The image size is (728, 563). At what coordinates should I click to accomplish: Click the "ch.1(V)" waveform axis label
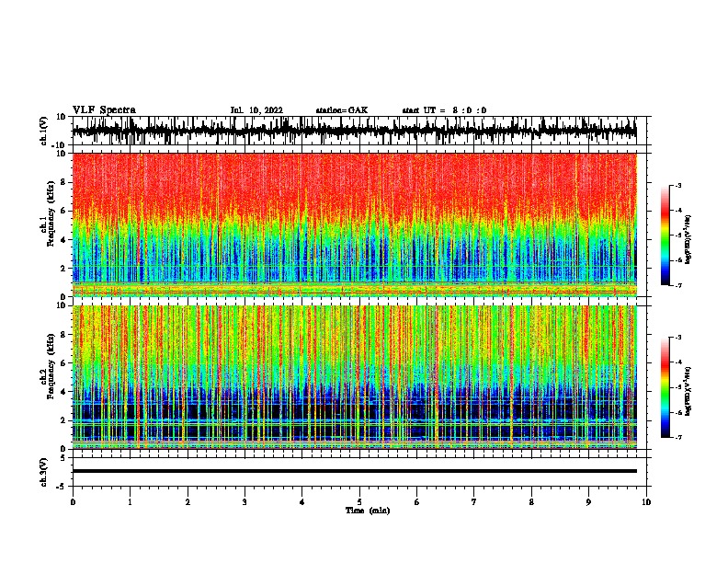(x=44, y=131)
